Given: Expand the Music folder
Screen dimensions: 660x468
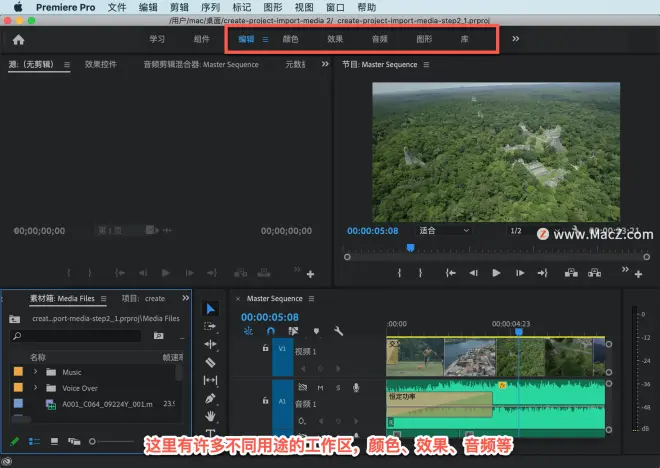Looking at the screenshot, I should tap(36, 372).
